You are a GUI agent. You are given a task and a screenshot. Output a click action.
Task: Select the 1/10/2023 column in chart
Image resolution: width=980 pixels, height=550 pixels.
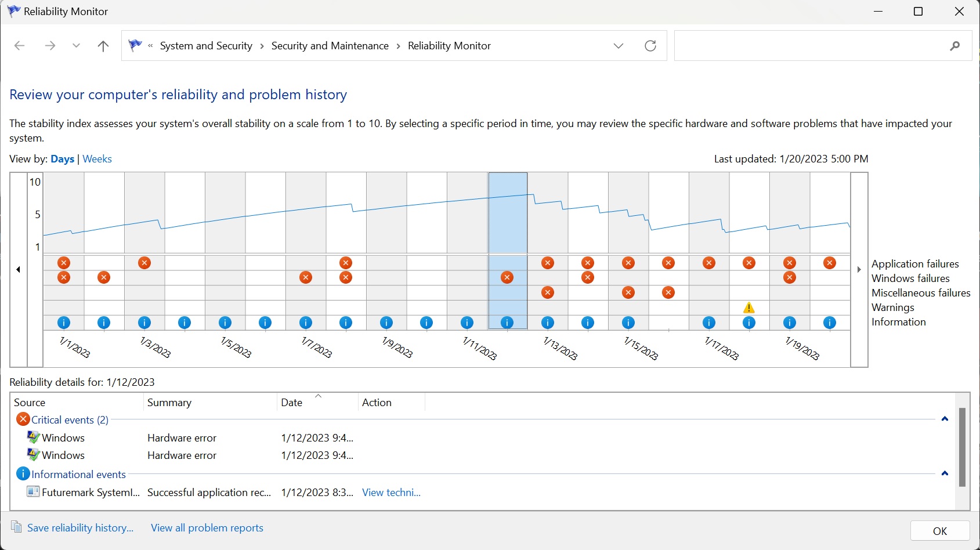click(426, 251)
